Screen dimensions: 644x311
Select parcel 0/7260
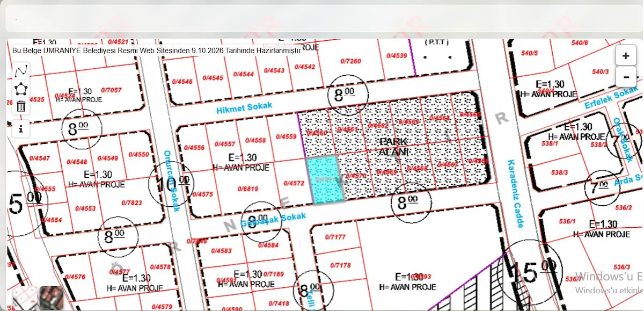coord(350,61)
